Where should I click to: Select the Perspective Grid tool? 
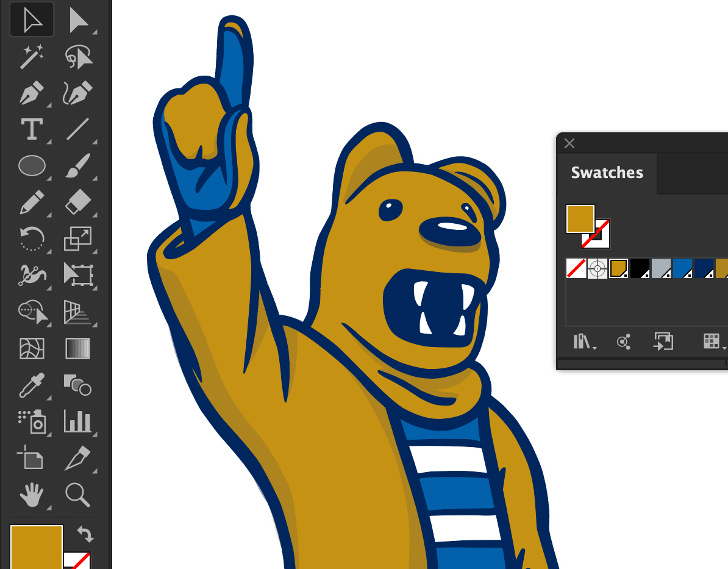pos(78,311)
